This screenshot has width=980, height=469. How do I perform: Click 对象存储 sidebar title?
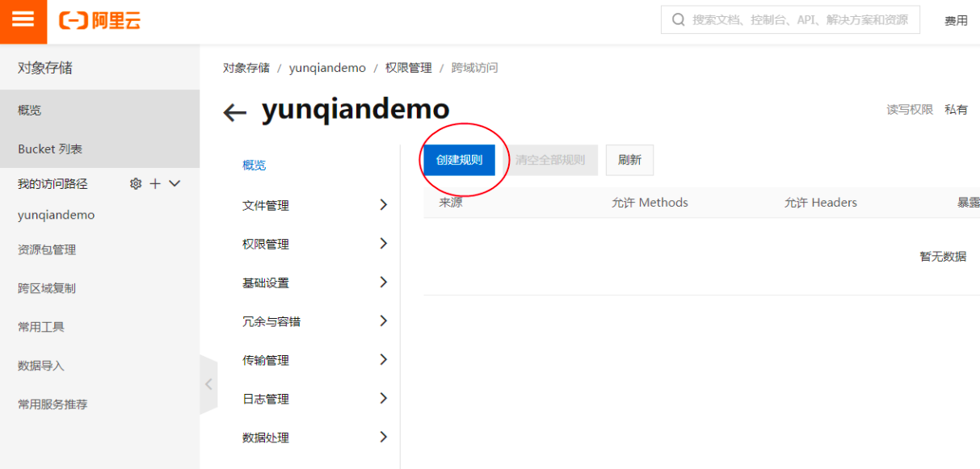[x=45, y=68]
